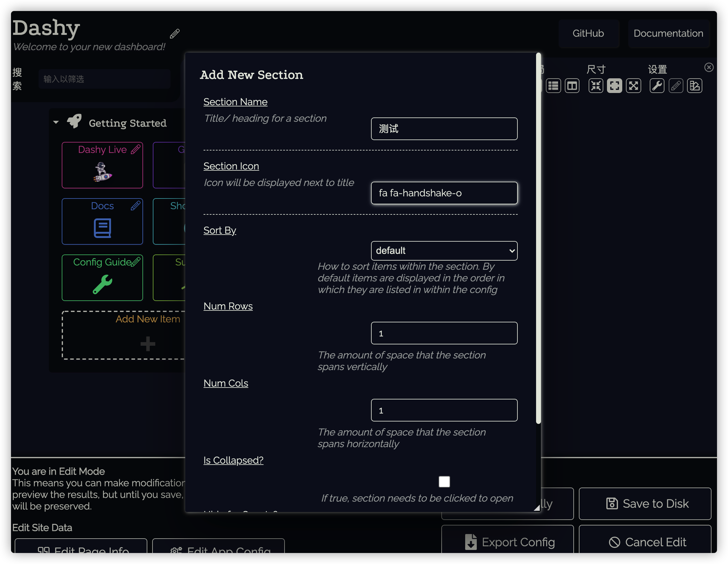Screen dimensions: 728x564
Task: Open the theme color palette icon
Action: pyautogui.click(x=694, y=86)
